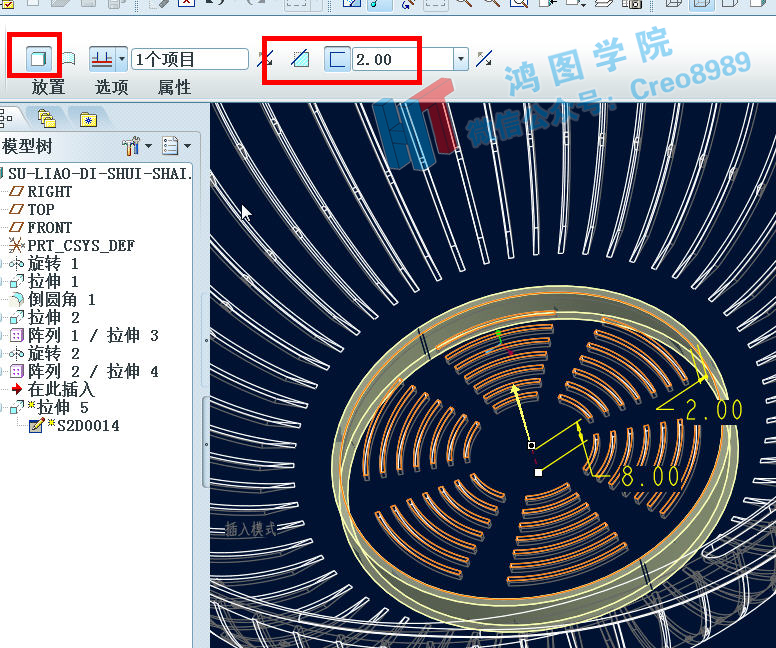Image resolution: width=776 pixels, height=648 pixels.
Task: Switch to the folder browser navigator tab
Action: coord(47,118)
